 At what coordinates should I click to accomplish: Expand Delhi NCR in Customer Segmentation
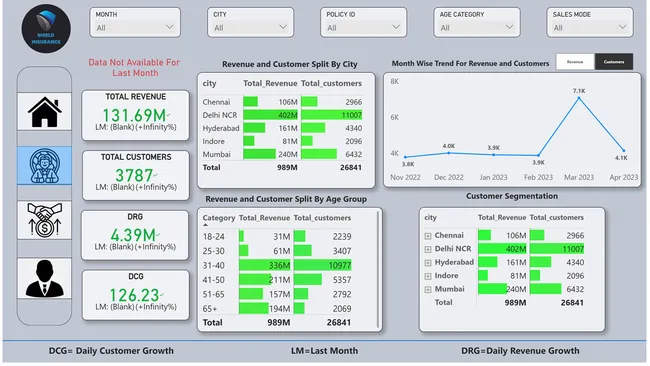(428, 249)
